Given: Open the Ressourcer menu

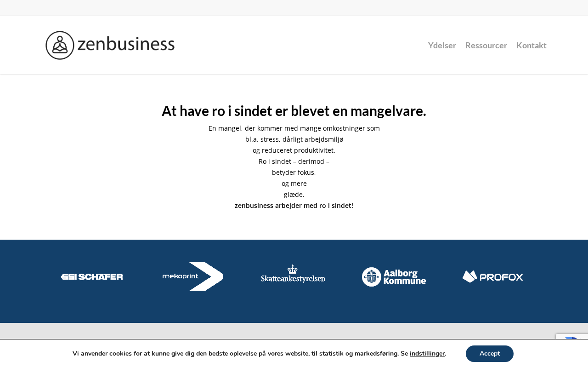Looking at the screenshot, I should point(486,45).
